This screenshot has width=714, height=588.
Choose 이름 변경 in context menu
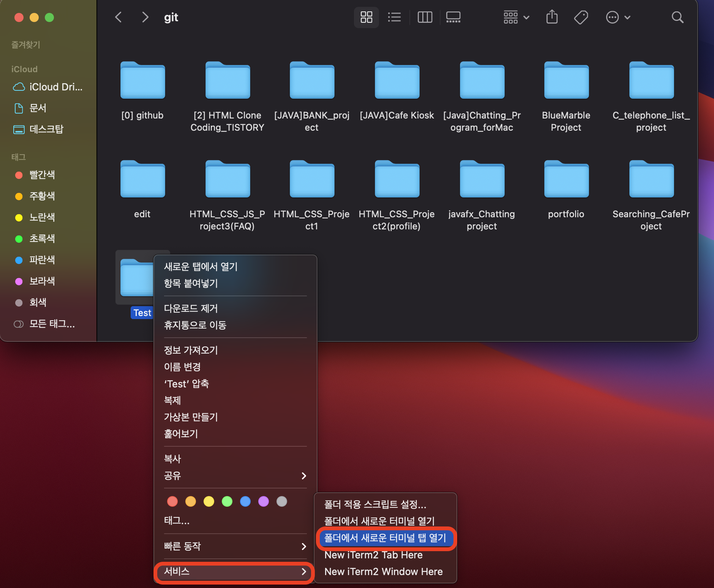[235, 367]
